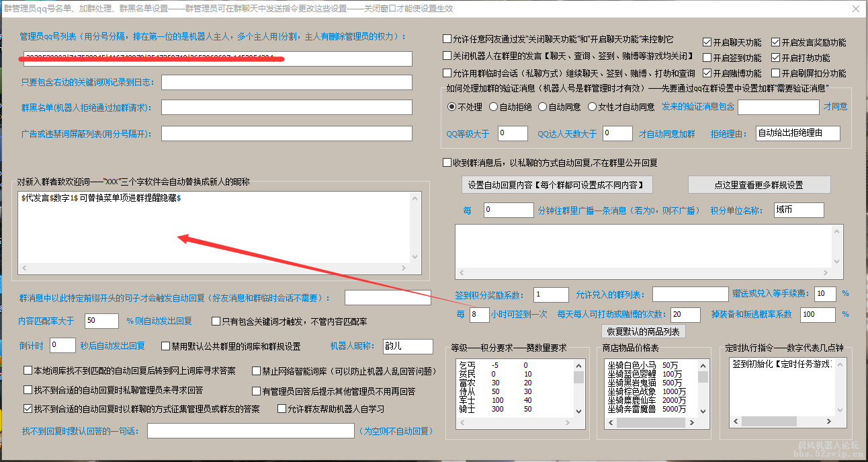
Task: Choose 女性才自动同意 option
Action: point(591,107)
